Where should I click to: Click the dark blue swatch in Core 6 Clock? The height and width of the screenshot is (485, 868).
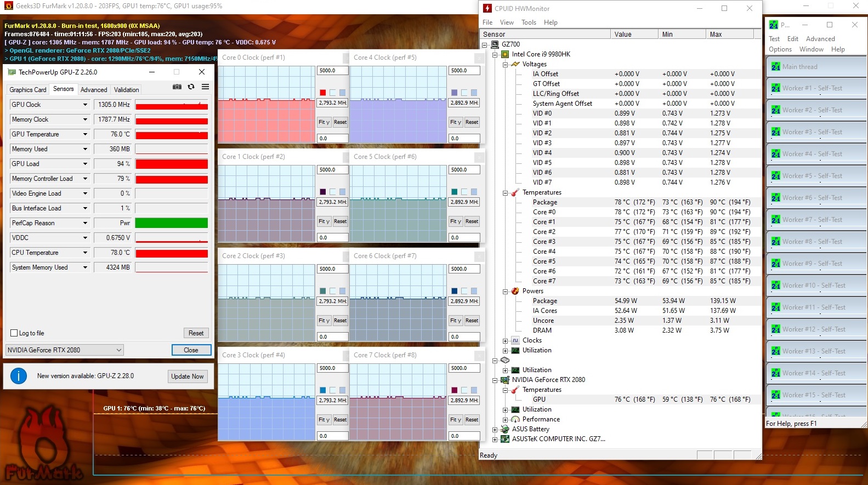coord(455,291)
